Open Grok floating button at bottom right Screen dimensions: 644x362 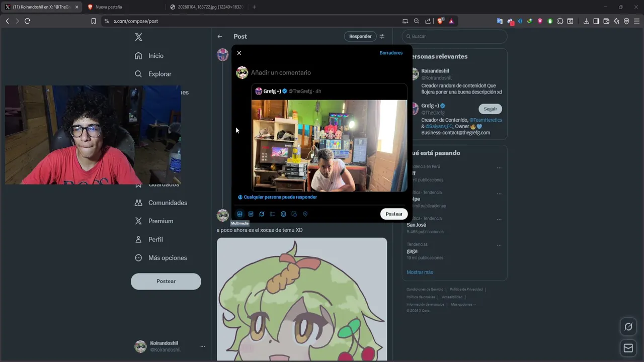(x=628, y=327)
